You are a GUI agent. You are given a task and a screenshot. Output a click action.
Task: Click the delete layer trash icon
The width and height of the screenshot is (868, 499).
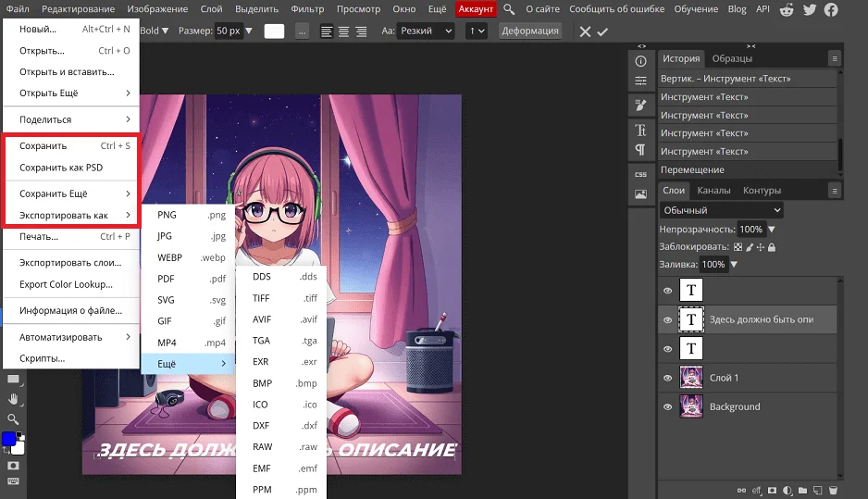833,490
